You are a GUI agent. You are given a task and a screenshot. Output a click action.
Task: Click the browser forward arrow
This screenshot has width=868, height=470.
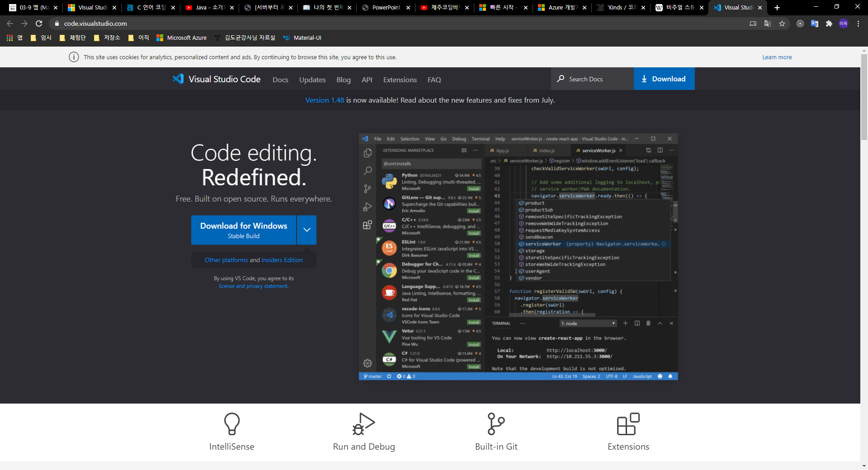coord(24,23)
